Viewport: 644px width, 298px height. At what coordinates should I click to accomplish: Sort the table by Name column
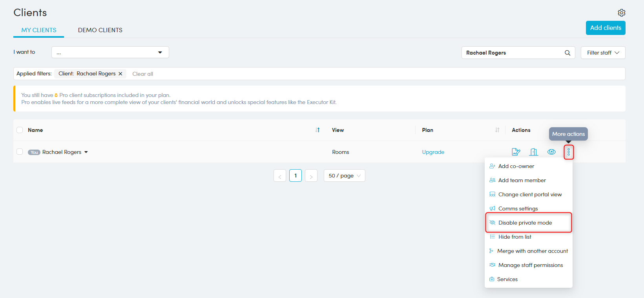click(x=317, y=130)
